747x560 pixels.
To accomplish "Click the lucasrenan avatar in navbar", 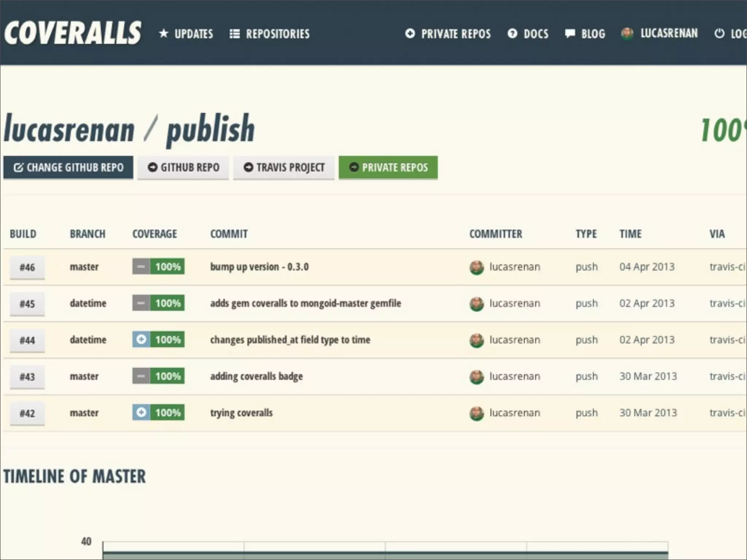I will pyautogui.click(x=627, y=34).
